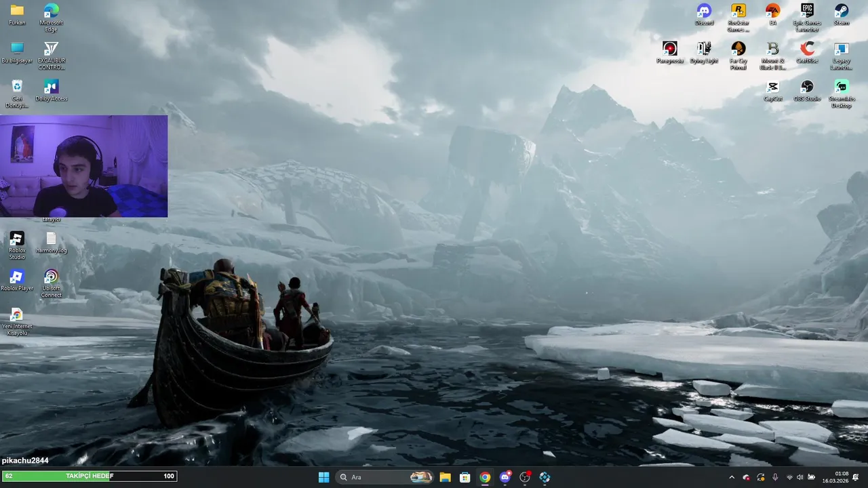This screenshot has height=488, width=868.
Task: Open Yeni Internet Kısayolu shortcut
Action: pyautogui.click(x=17, y=321)
